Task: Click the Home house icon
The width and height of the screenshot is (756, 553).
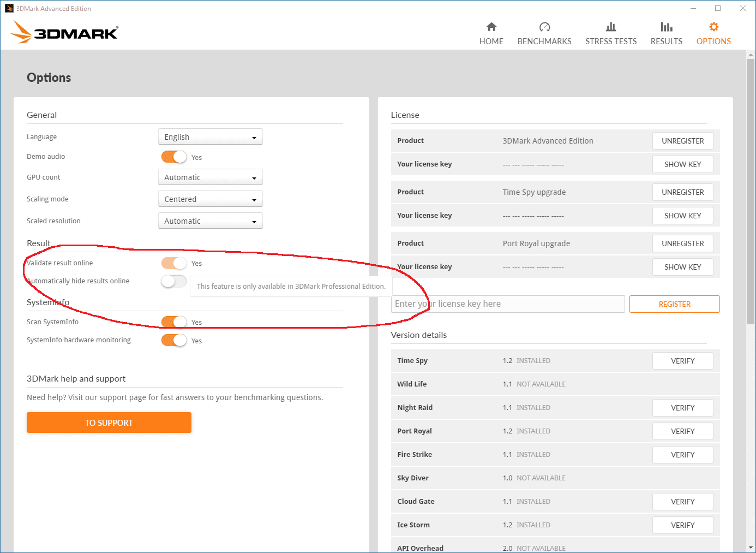Action: 491,27
